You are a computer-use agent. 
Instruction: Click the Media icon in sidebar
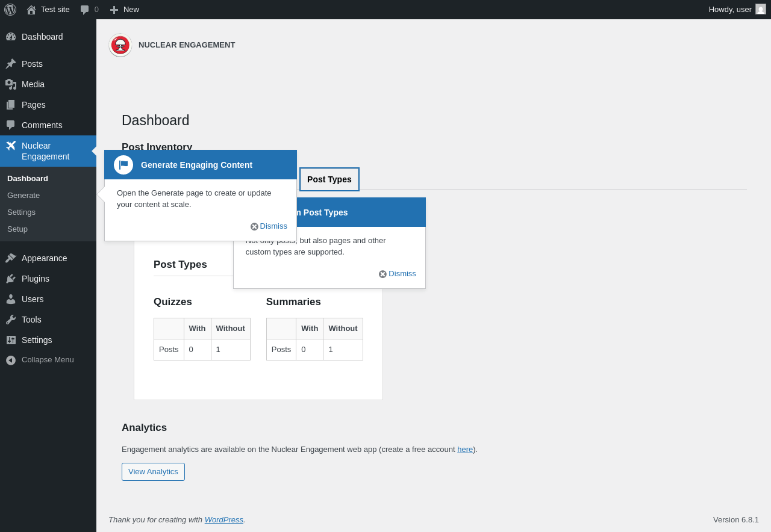click(x=11, y=84)
